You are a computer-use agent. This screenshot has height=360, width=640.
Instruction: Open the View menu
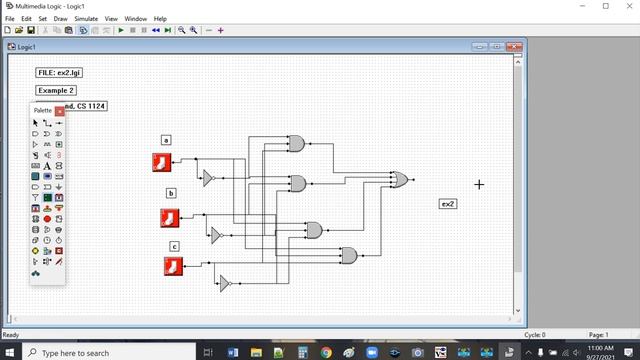pos(111,19)
